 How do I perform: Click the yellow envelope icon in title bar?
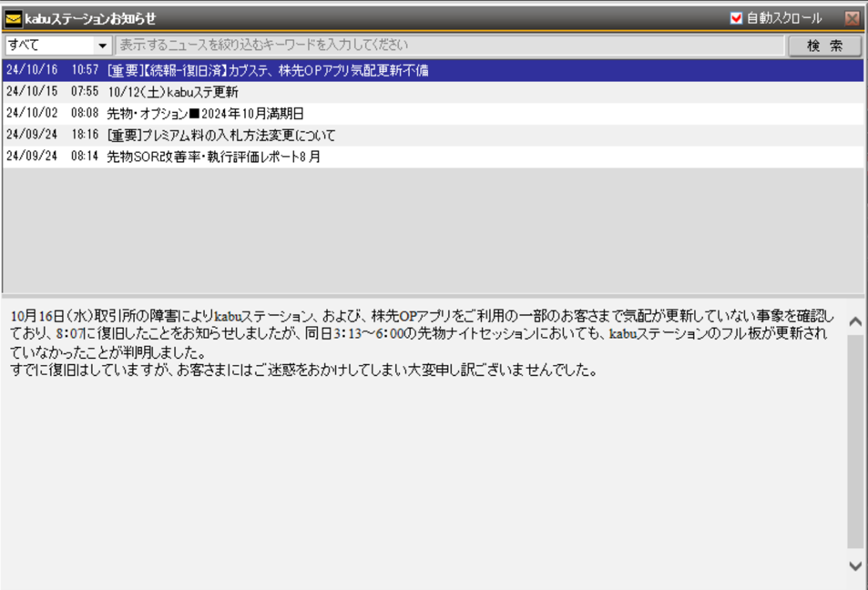(x=14, y=19)
